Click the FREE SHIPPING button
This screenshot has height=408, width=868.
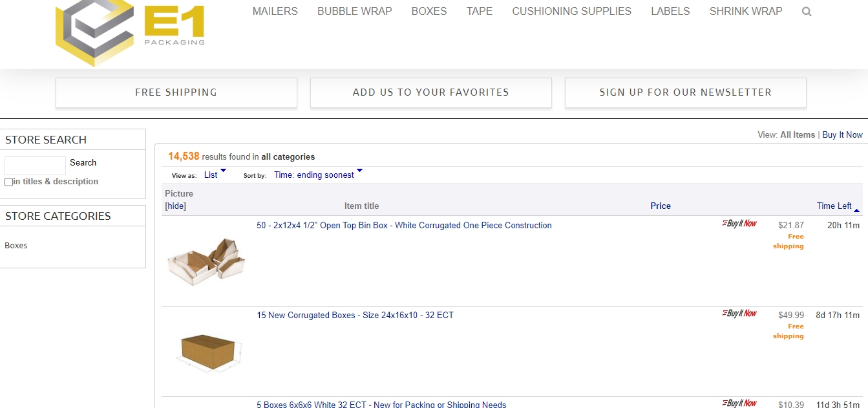coord(176,92)
